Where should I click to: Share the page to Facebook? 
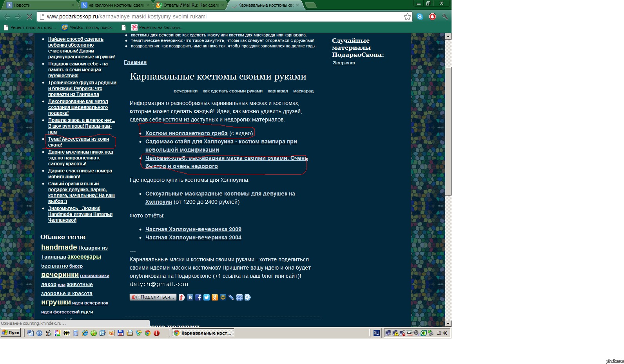[x=198, y=297]
